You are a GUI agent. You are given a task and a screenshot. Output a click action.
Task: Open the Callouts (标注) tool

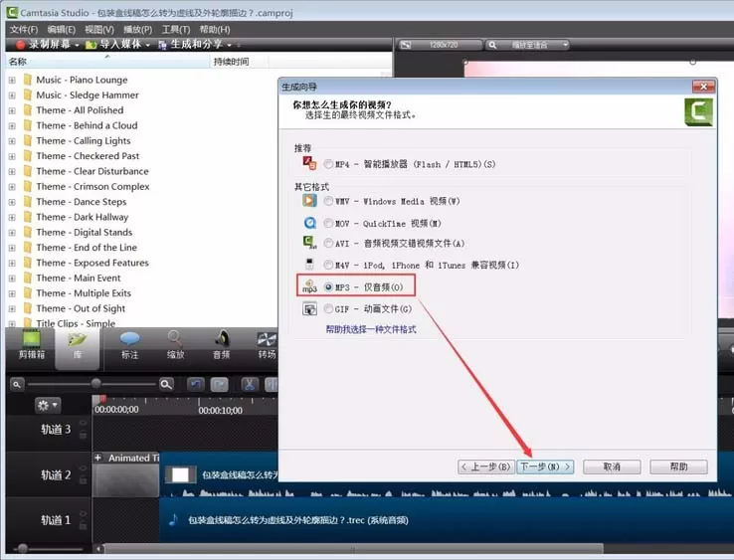click(x=129, y=344)
